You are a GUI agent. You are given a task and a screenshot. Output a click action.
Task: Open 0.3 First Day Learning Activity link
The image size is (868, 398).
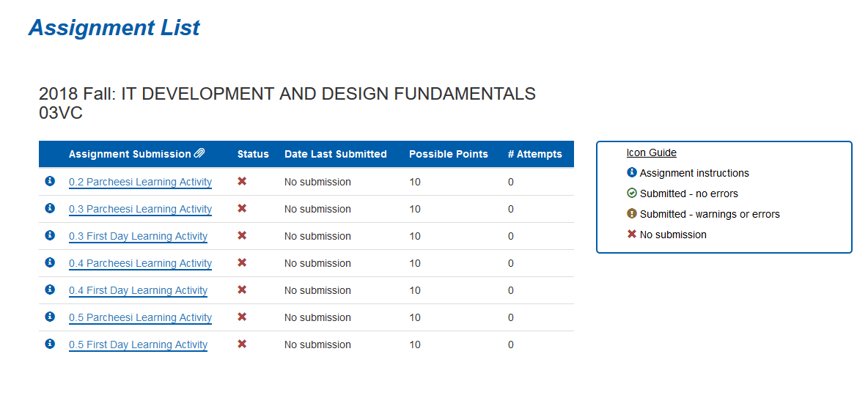click(x=138, y=236)
